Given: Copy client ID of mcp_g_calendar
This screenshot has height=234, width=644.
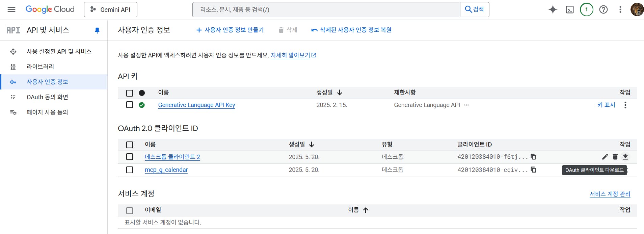Looking at the screenshot, I should [x=533, y=170].
